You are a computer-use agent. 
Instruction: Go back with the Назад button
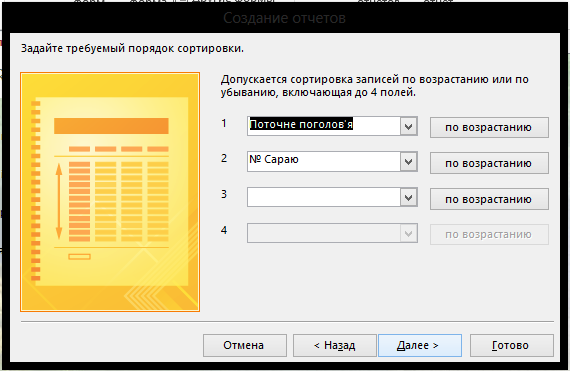click(334, 345)
